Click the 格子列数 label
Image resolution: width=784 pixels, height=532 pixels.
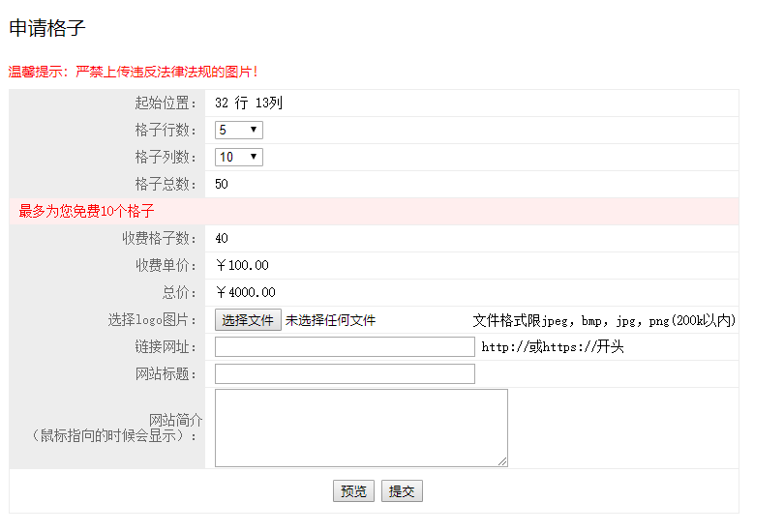[x=166, y=157]
